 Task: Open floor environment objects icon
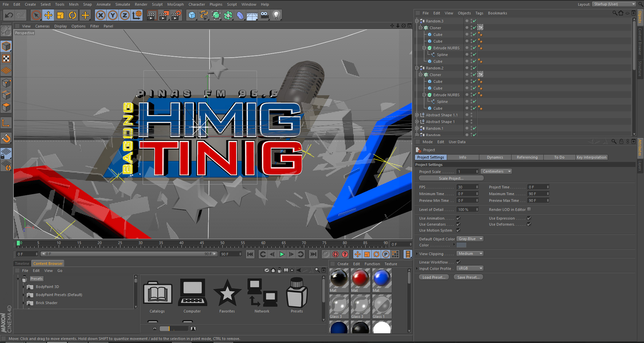pyautogui.click(x=252, y=15)
